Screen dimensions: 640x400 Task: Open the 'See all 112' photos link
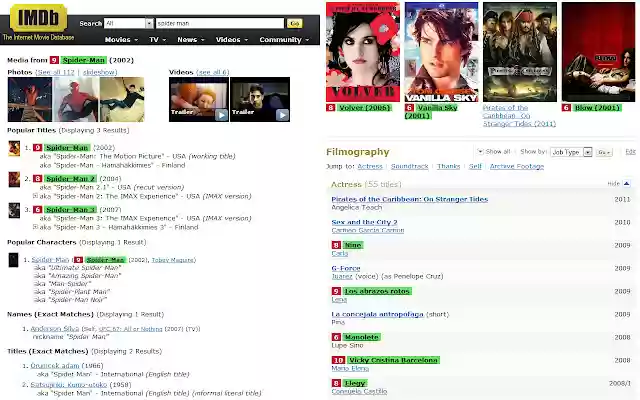pyautogui.click(x=56, y=72)
